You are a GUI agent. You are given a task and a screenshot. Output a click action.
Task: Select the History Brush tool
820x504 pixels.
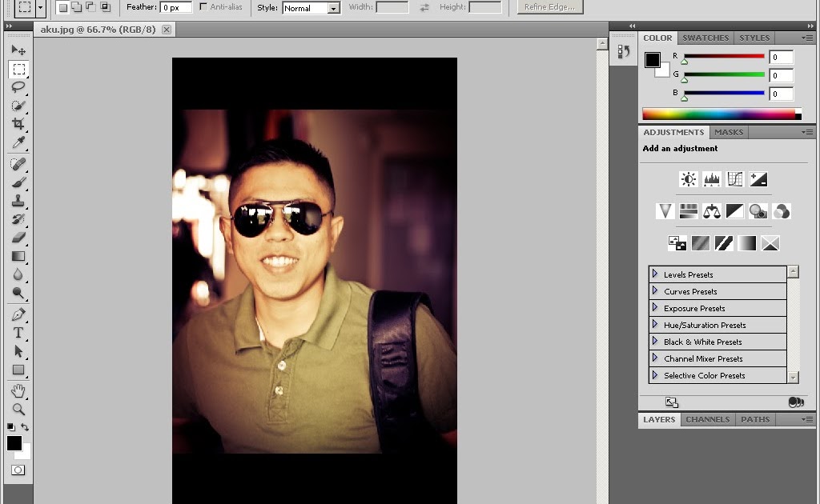coord(18,219)
